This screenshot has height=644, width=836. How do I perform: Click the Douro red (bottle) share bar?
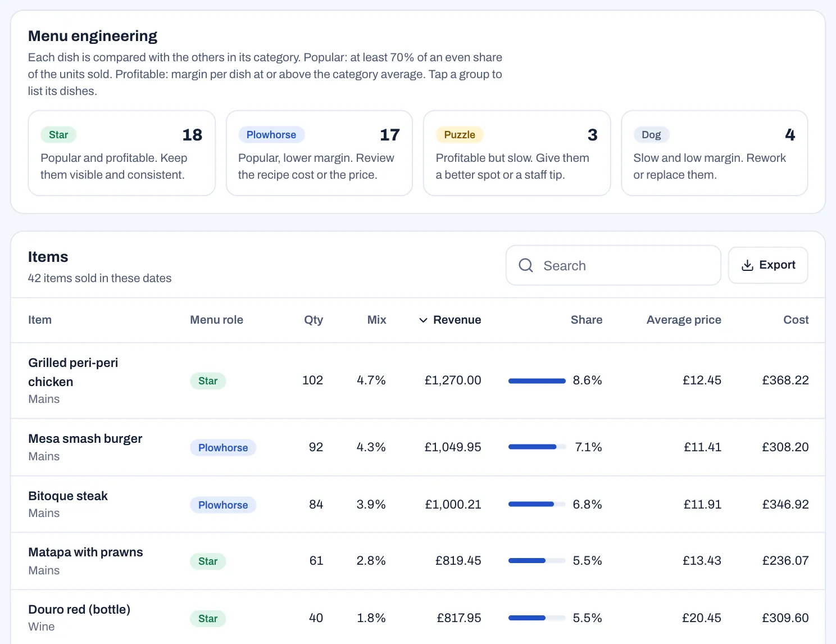coord(537,618)
